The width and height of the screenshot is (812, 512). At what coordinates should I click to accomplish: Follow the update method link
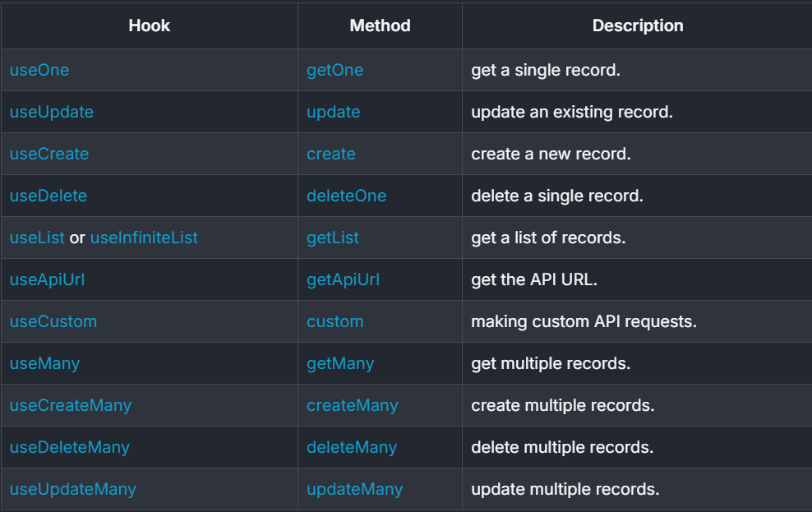pyautogui.click(x=334, y=112)
